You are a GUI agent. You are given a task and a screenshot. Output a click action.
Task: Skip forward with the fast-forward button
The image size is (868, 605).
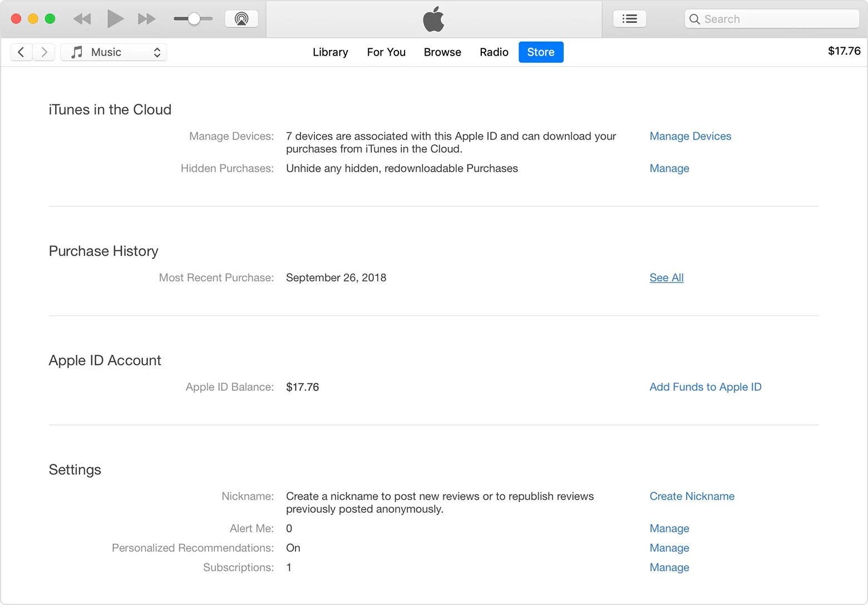146,19
